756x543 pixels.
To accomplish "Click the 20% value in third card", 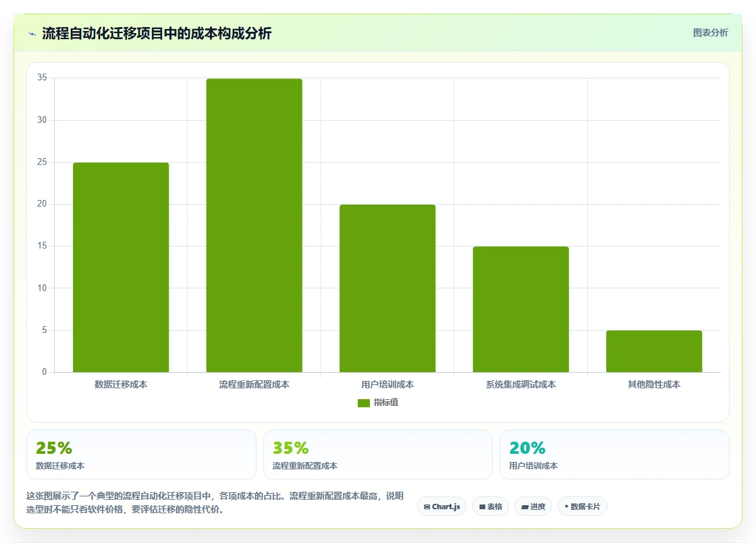I will [527, 448].
